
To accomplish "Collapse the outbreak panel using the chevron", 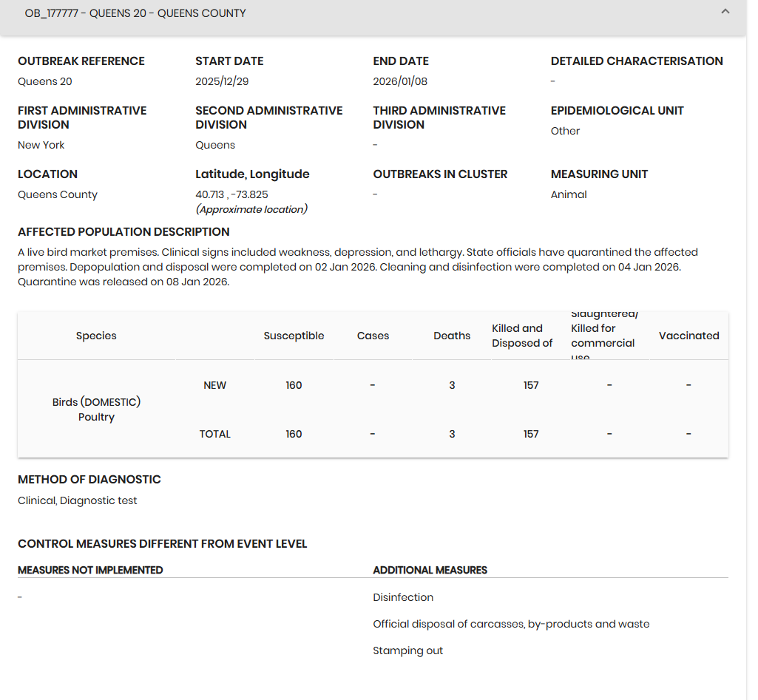I will (725, 12).
